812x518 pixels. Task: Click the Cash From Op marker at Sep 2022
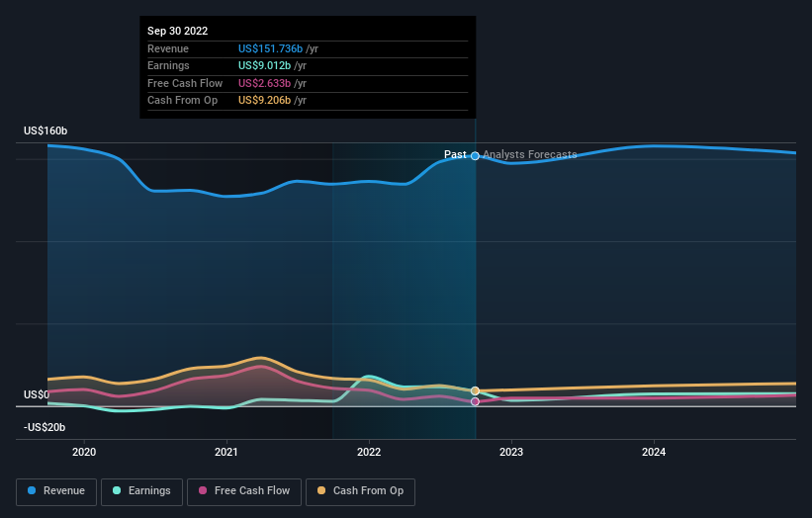(475, 390)
